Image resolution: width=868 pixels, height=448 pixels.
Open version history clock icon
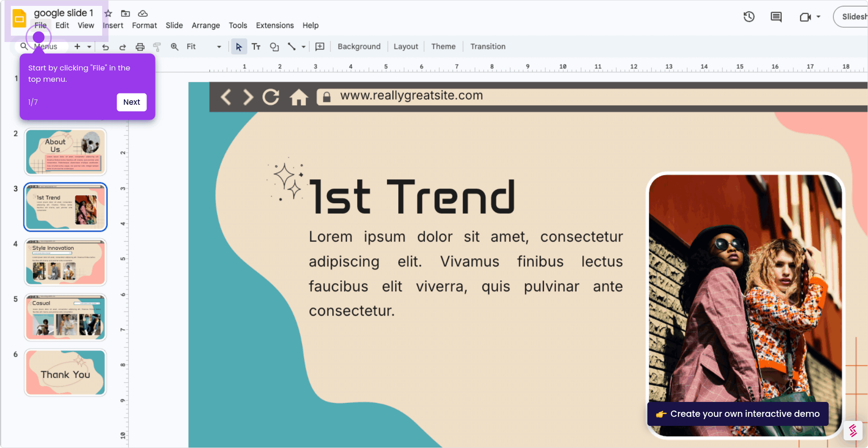coord(749,17)
